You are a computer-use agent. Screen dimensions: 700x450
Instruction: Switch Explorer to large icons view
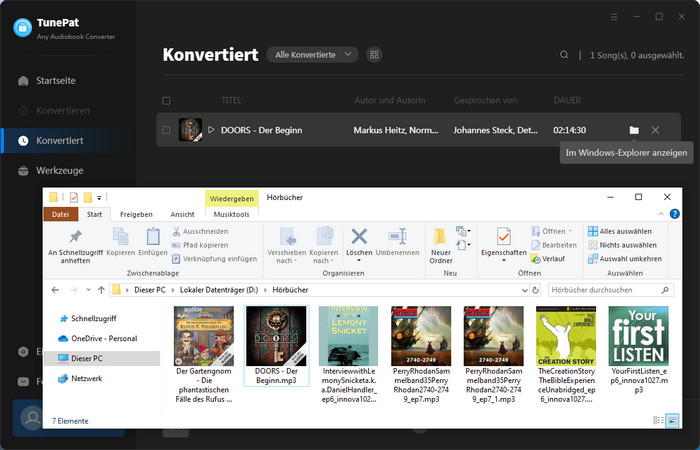(x=672, y=421)
